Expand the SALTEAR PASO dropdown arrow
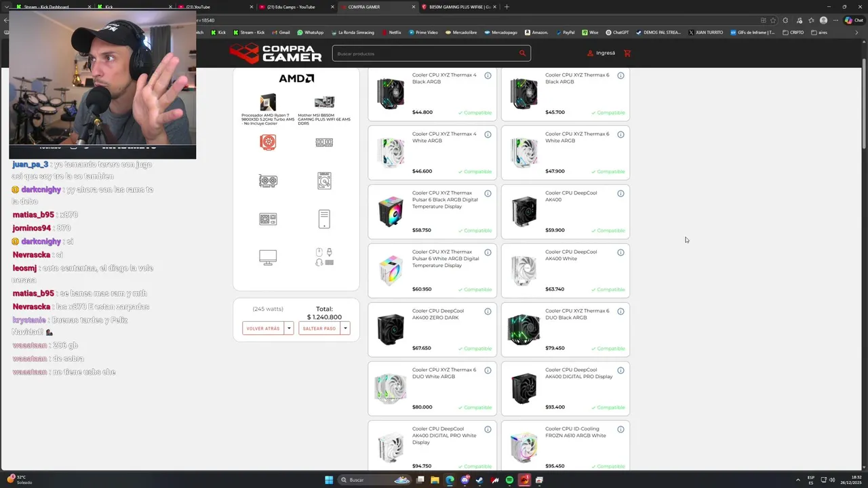The width and height of the screenshot is (868, 488). pos(345,328)
